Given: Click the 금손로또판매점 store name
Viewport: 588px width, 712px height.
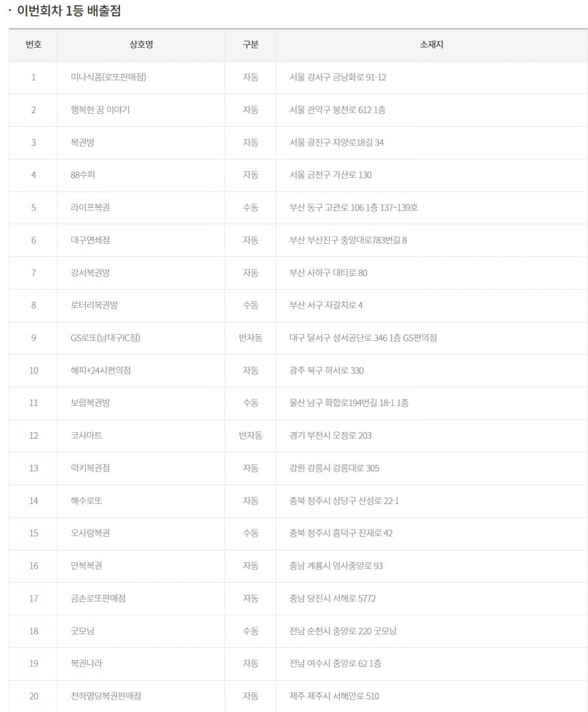Looking at the screenshot, I should click(x=98, y=598).
